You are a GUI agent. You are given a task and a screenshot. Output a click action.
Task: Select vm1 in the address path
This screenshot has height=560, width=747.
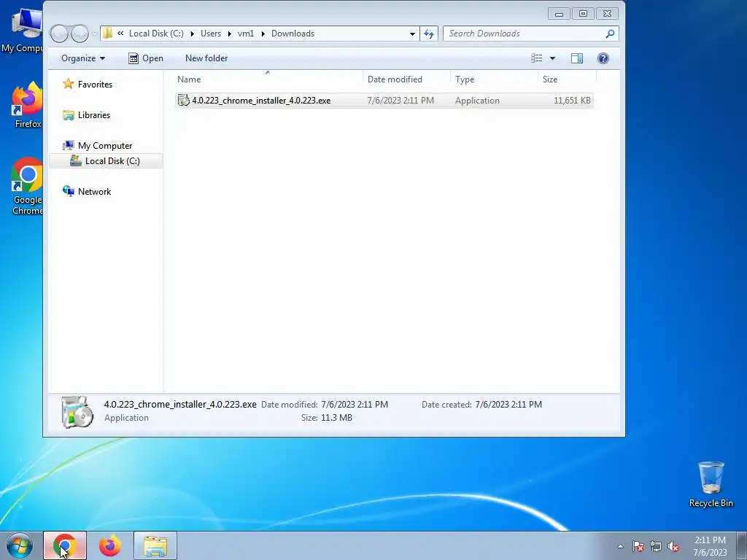click(246, 34)
